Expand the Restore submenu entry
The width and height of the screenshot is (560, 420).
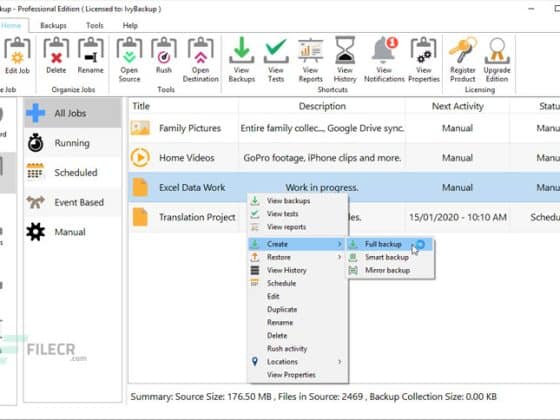tap(298, 257)
